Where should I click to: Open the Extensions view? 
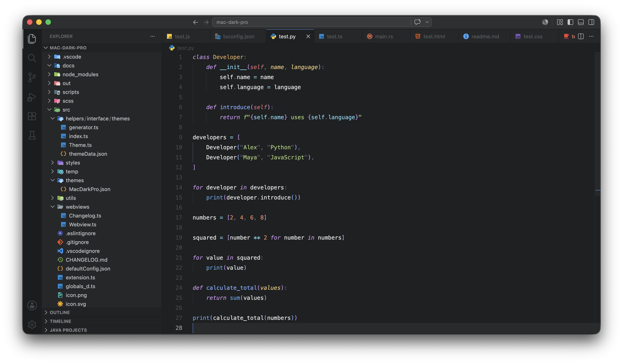click(32, 116)
